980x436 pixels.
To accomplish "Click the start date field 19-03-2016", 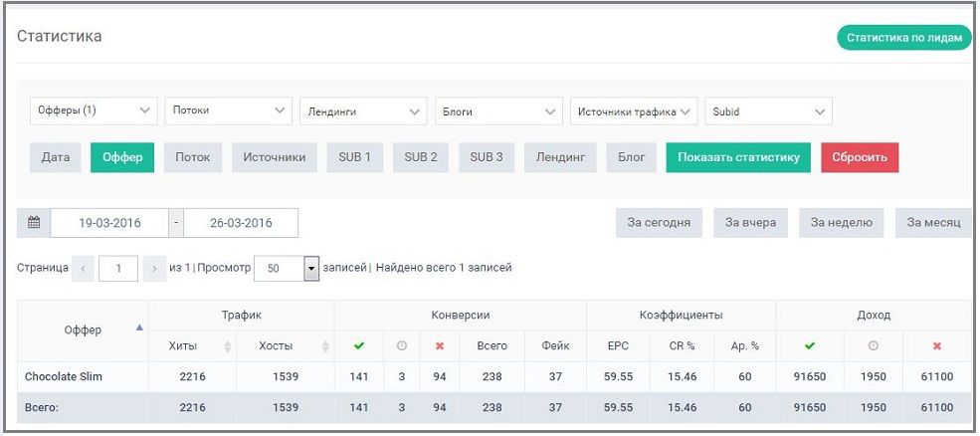I will pos(109,223).
